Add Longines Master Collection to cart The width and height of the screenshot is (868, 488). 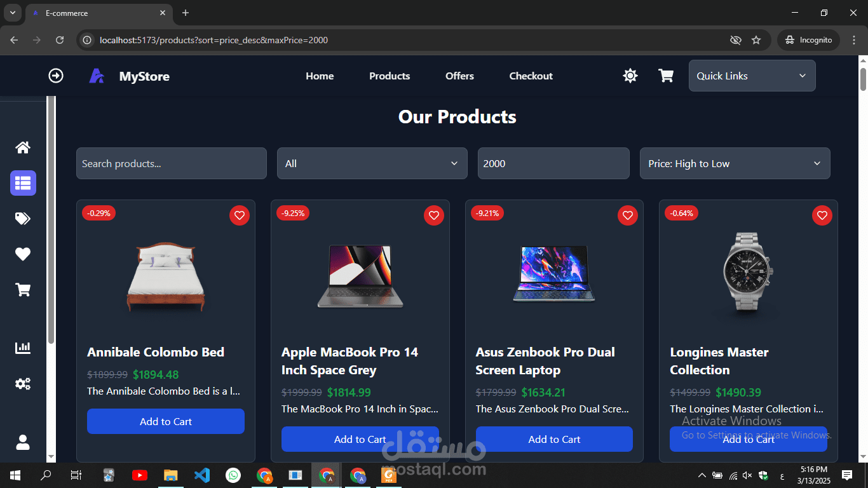(749, 439)
